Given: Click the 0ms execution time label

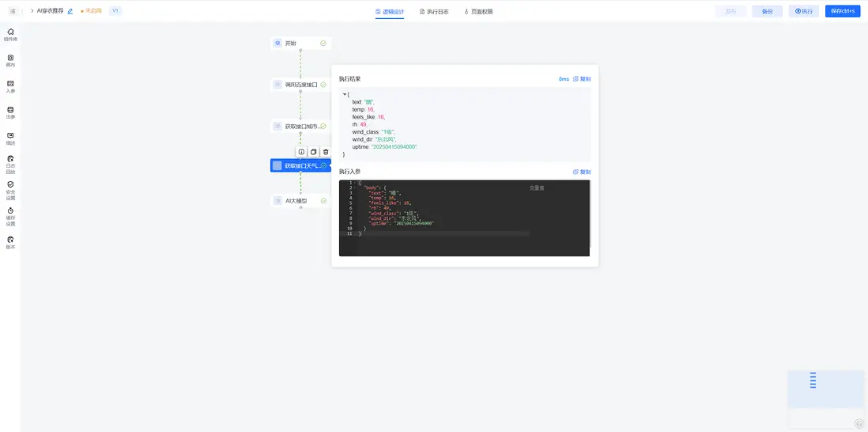Looking at the screenshot, I should point(564,79).
